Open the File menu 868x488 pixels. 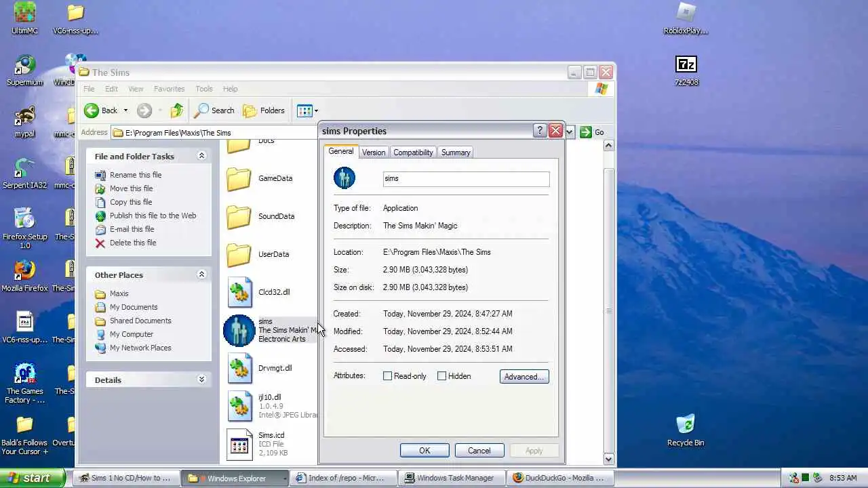(x=89, y=89)
